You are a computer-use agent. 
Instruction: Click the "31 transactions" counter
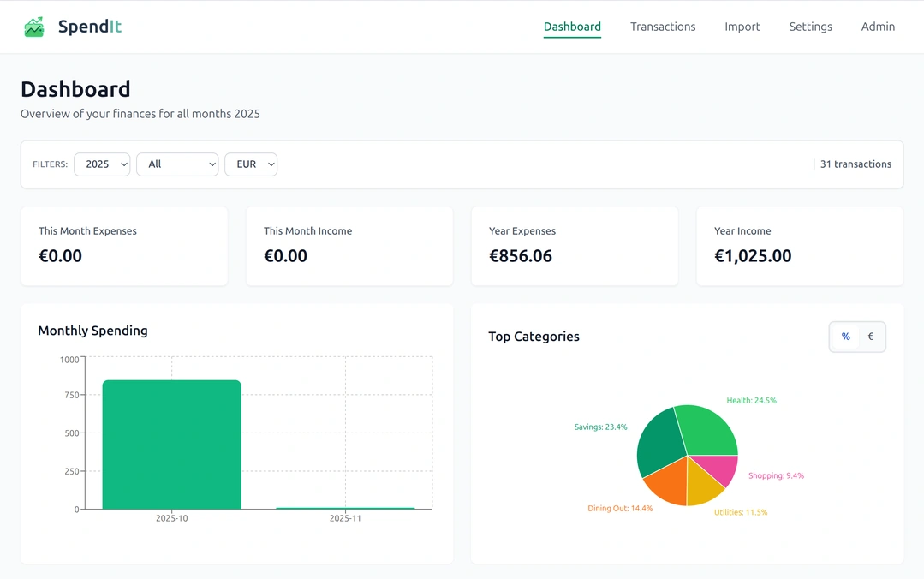pyautogui.click(x=855, y=164)
